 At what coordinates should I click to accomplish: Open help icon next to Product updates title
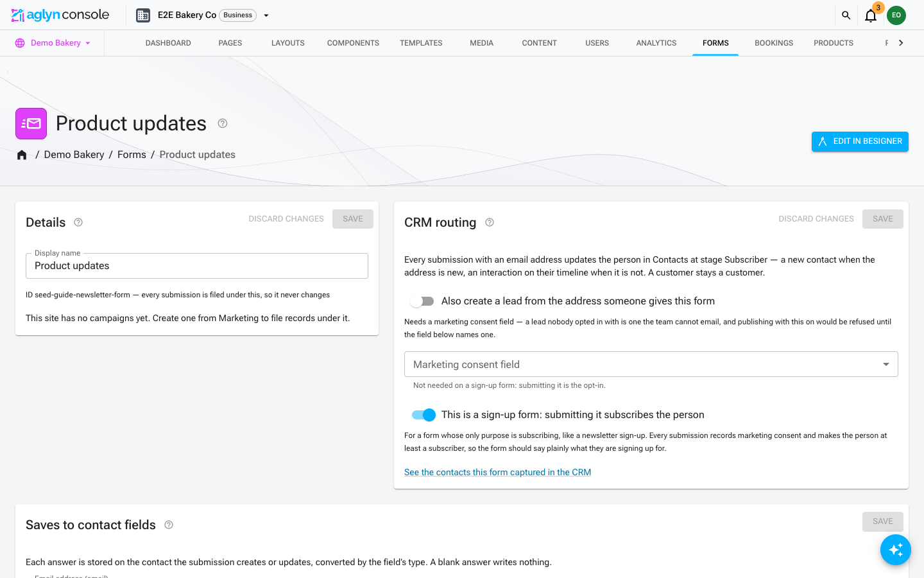(223, 123)
